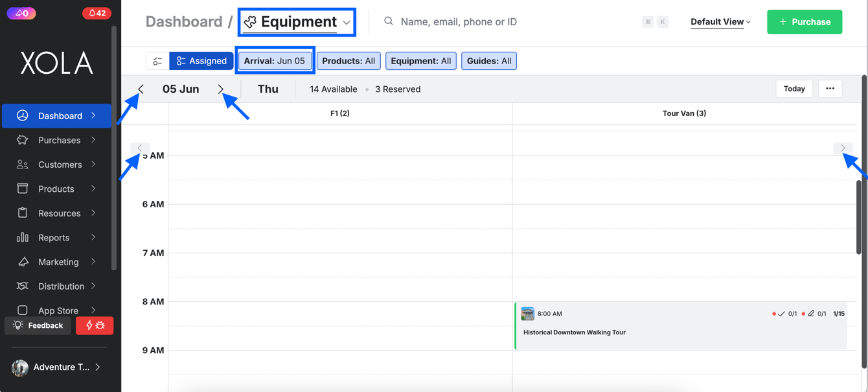
Task: Click the notification bell badge showing 42
Action: pyautogui.click(x=97, y=13)
